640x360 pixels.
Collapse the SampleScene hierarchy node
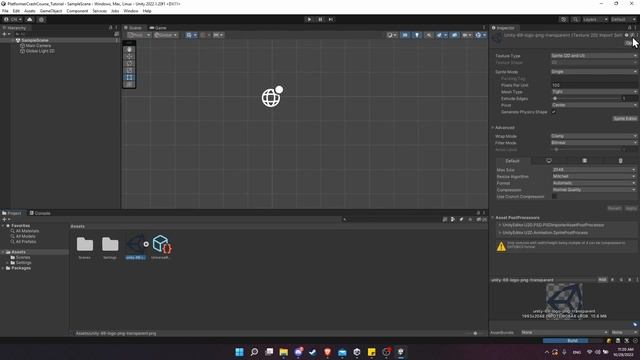point(12,40)
